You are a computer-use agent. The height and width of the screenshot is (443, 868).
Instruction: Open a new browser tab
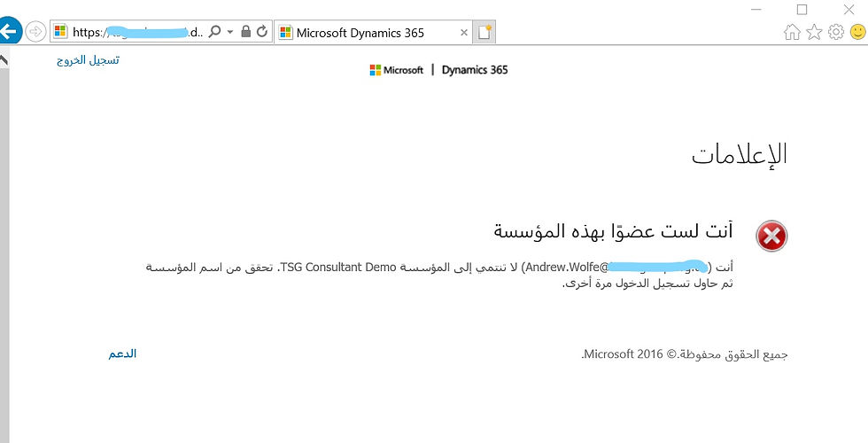point(485,32)
